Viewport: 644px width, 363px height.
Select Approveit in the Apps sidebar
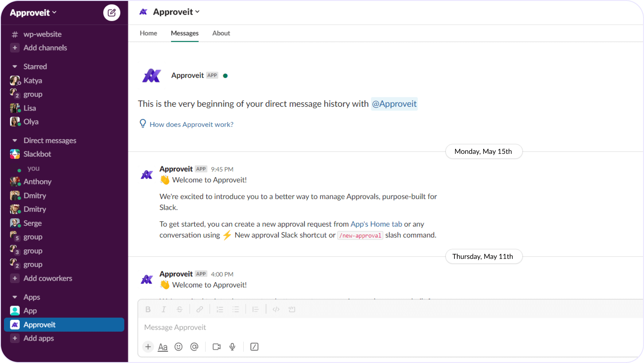(64, 325)
